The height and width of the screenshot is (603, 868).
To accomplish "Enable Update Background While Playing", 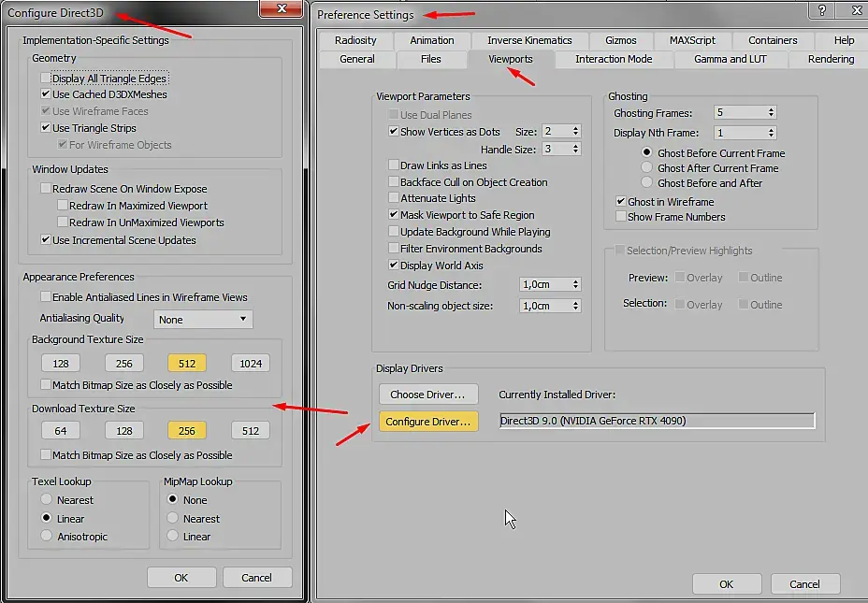I will (393, 231).
